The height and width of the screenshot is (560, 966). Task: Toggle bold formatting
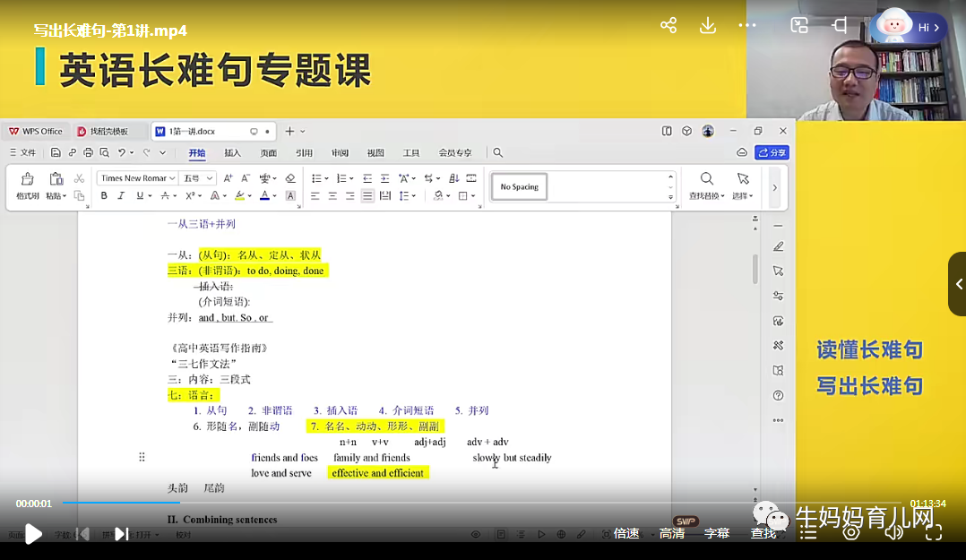104,196
